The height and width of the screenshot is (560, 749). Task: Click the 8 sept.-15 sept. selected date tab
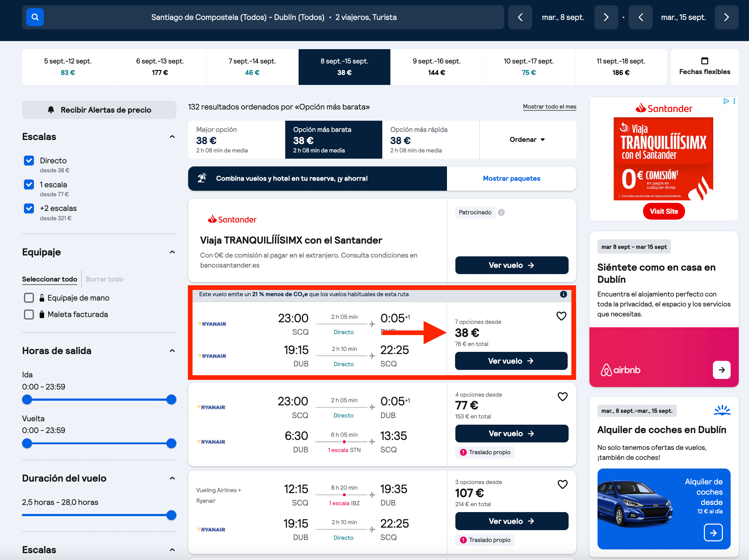tap(344, 67)
